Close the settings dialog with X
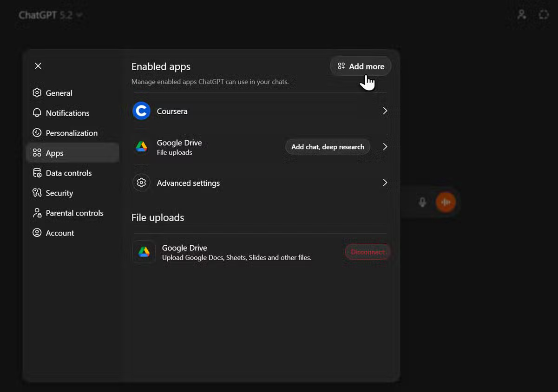The image size is (558, 392). 38,66
